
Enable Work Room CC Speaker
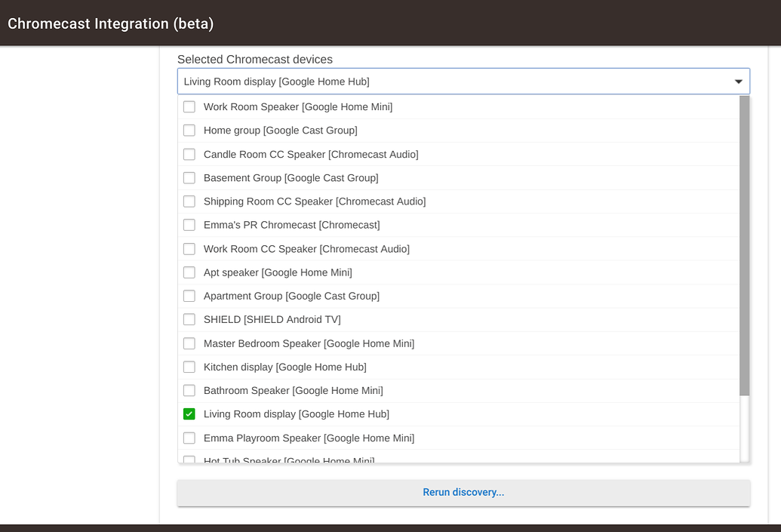pos(189,248)
